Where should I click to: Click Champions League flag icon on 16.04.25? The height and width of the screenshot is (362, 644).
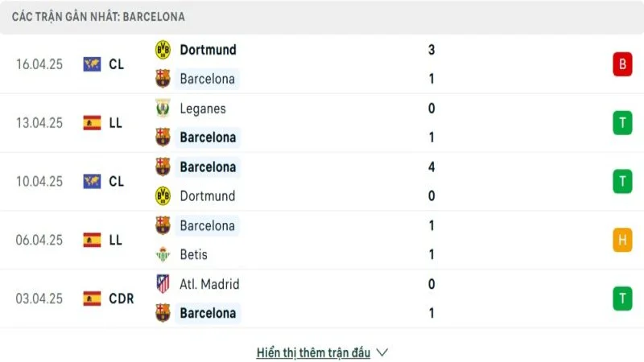coord(92,64)
